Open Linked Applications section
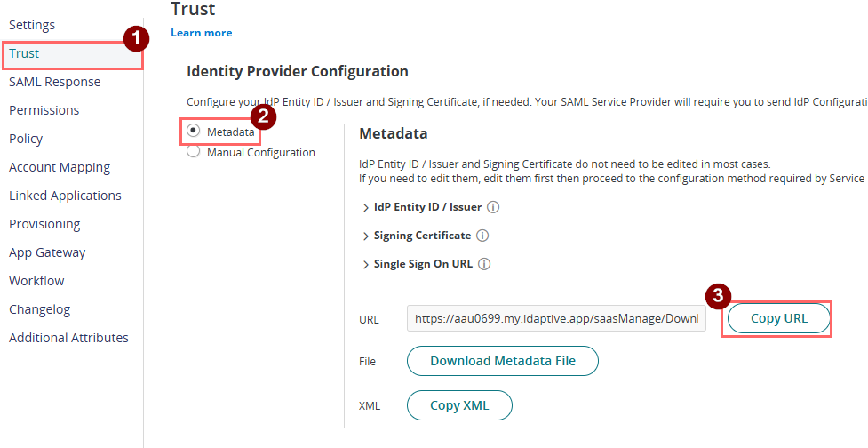 65,196
